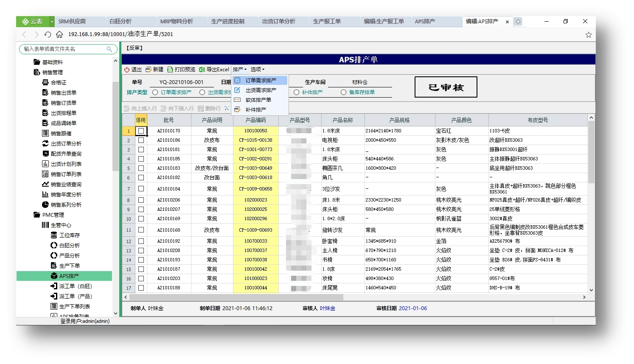The height and width of the screenshot is (364, 634).
Task: Click the 打印预览 printer icon
Action: tap(170, 70)
